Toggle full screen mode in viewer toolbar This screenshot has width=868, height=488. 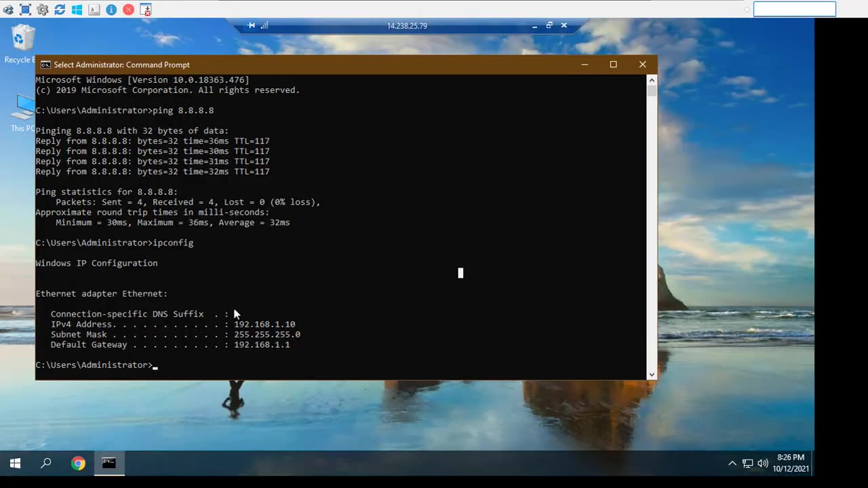(x=25, y=9)
